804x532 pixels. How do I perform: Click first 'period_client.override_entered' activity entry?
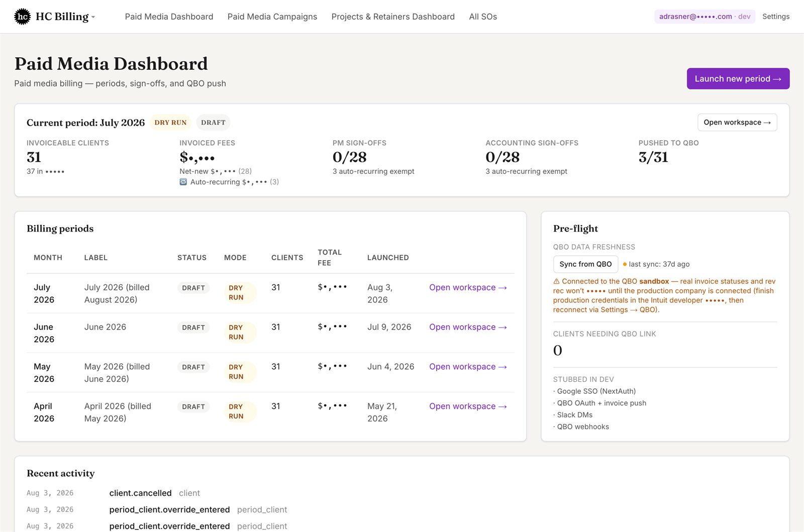[169, 510]
